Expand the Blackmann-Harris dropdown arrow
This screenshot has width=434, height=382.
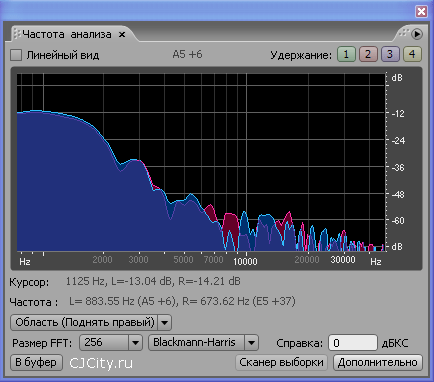pos(252,343)
